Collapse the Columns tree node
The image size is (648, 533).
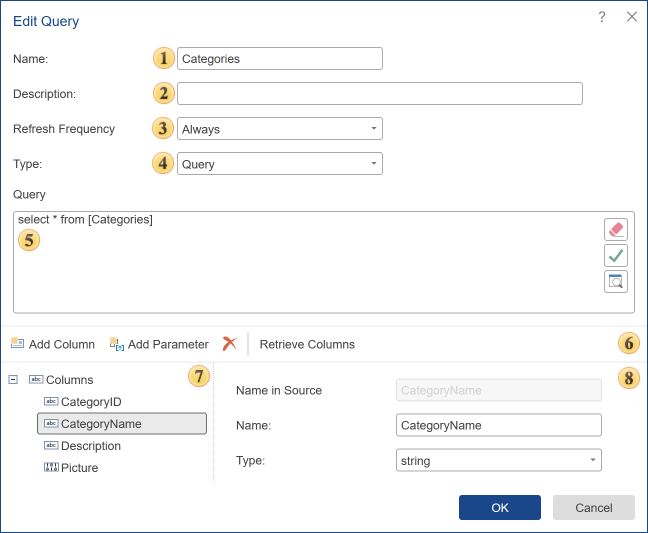click(13, 380)
